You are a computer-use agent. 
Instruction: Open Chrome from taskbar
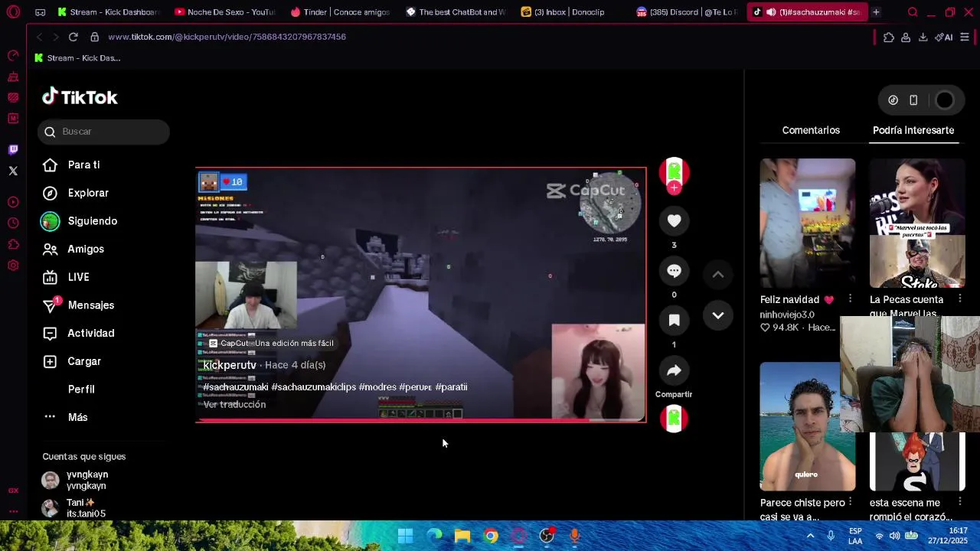click(491, 536)
